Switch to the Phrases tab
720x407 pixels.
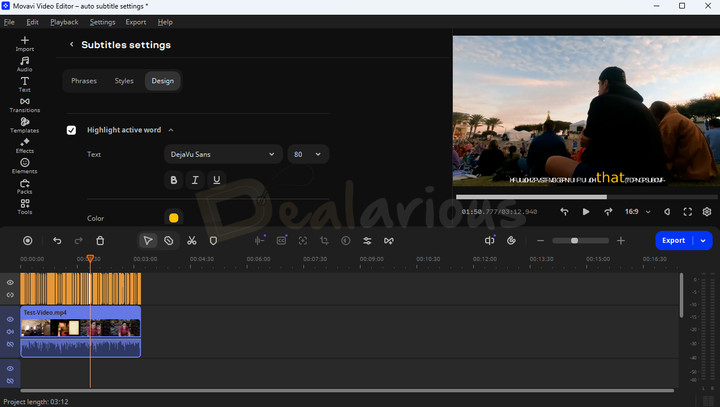pos(84,81)
